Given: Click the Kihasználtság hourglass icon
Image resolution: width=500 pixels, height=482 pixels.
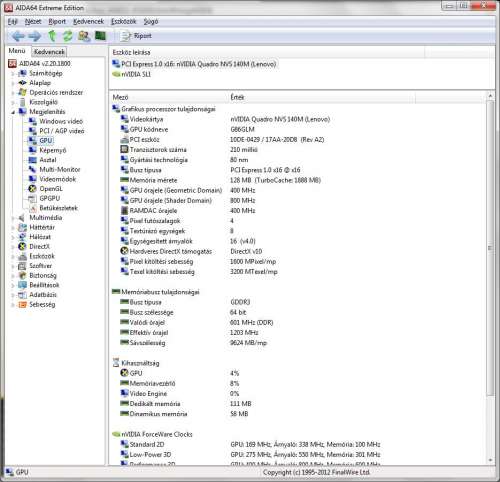Looking at the screenshot, I should [x=116, y=363].
